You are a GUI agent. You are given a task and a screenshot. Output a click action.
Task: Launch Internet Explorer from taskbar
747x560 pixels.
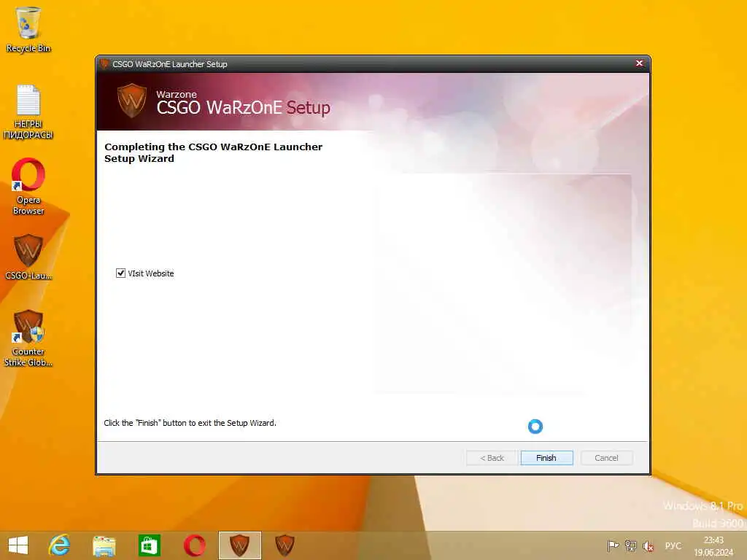(x=60, y=545)
